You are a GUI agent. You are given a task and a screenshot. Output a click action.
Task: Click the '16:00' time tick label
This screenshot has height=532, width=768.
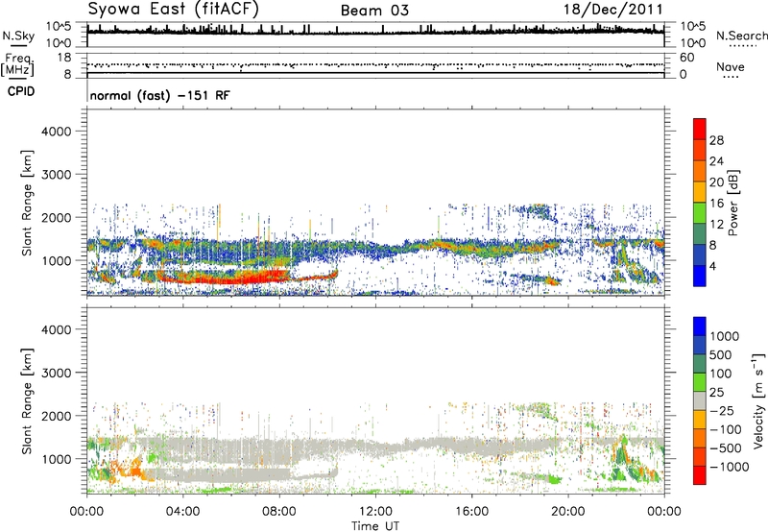(x=471, y=512)
